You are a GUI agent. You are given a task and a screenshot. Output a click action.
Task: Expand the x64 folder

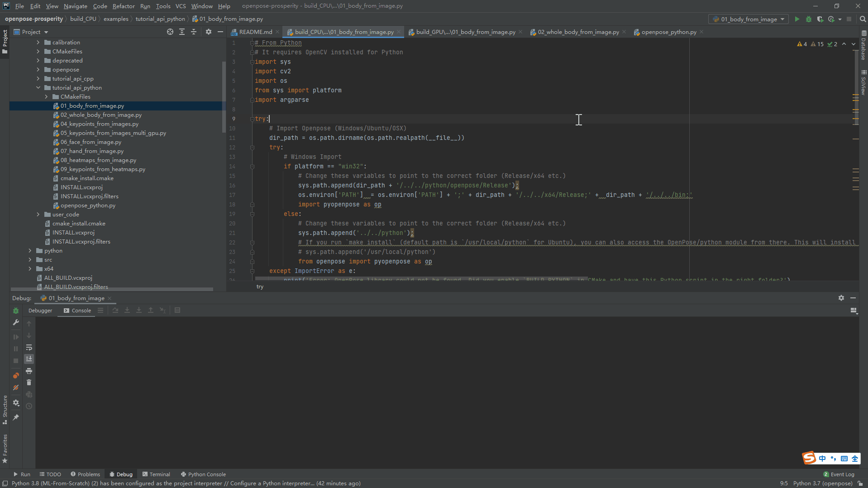click(30, 268)
